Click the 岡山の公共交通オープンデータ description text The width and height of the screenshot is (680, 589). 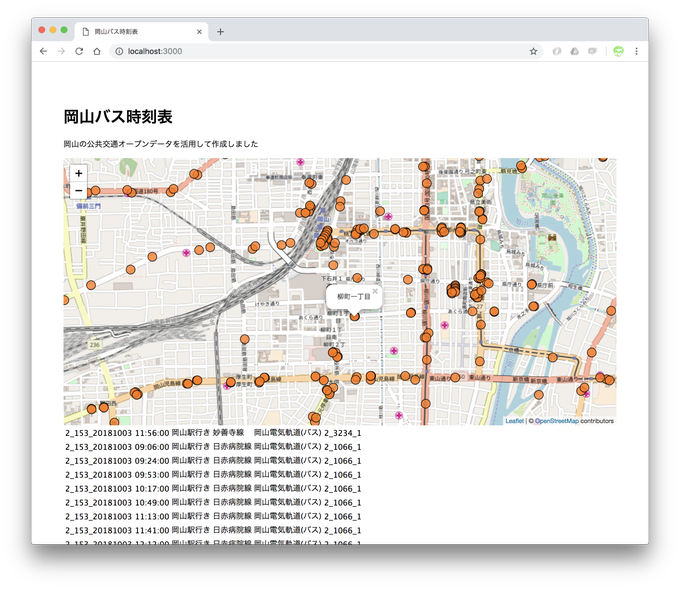point(160,144)
